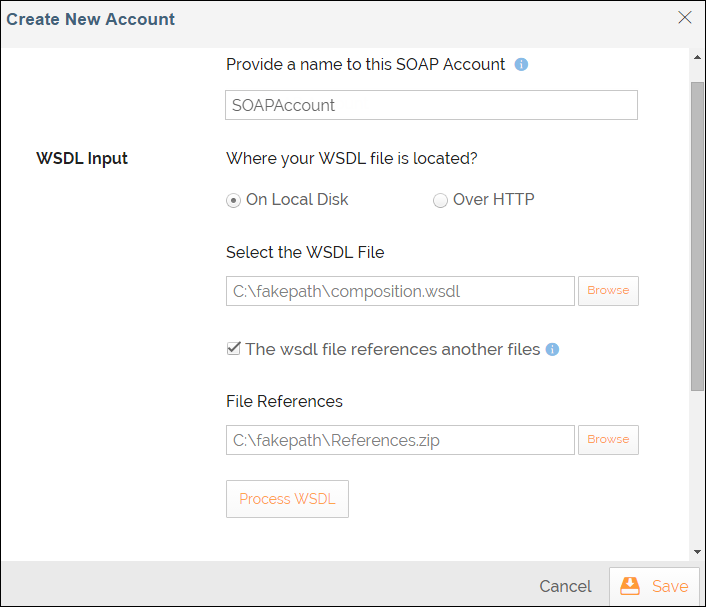The width and height of the screenshot is (706, 607).
Task: Click the SOAPAccount name input field
Action: coord(431,105)
